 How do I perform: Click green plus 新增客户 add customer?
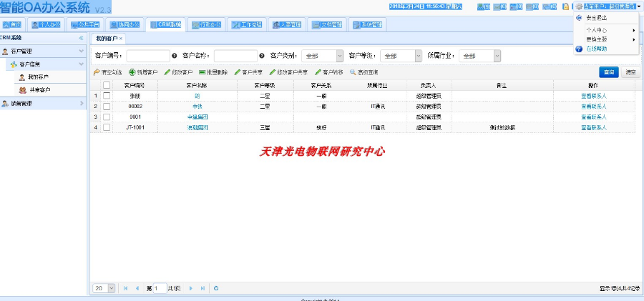[132, 72]
